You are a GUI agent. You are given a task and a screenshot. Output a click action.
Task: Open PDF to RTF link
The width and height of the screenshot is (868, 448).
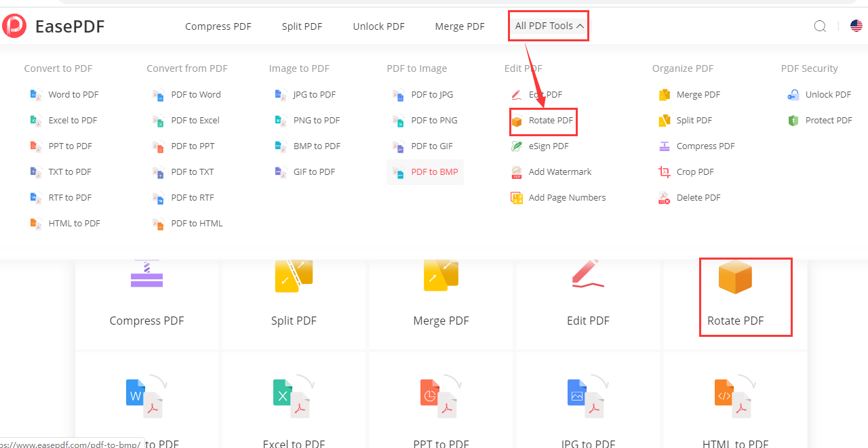coord(193,198)
